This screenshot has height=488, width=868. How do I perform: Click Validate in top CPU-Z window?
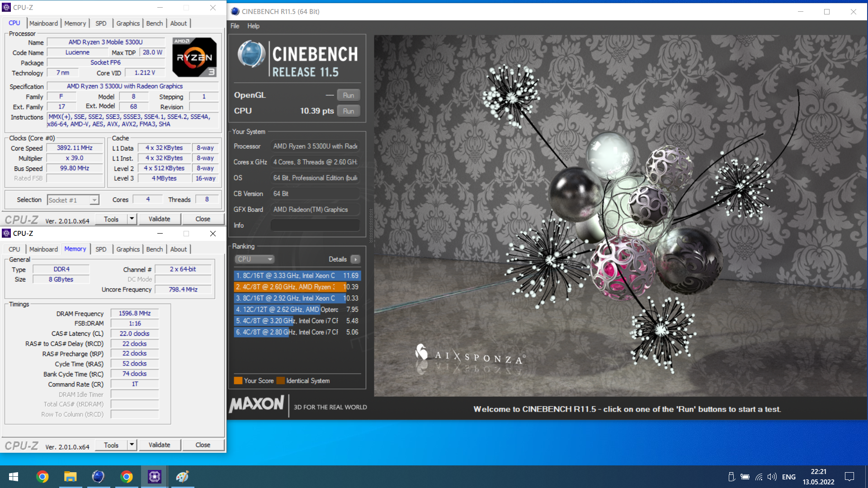click(x=159, y=219)
